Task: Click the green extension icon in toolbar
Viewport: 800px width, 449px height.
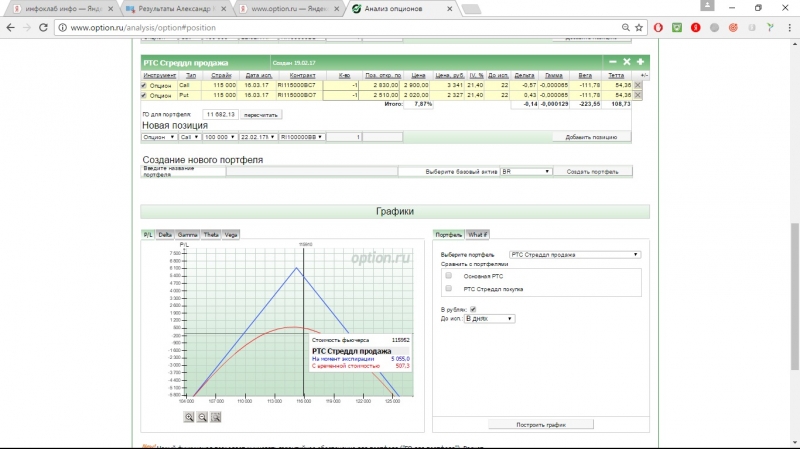Action: coord(677,28)
